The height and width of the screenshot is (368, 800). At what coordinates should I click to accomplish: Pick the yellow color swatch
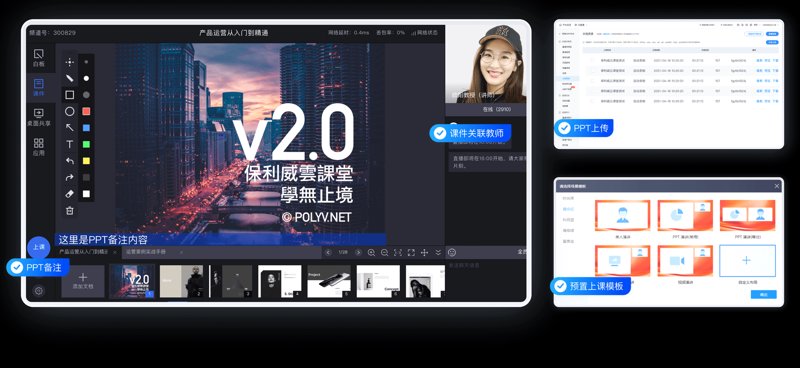coord(86,161)
